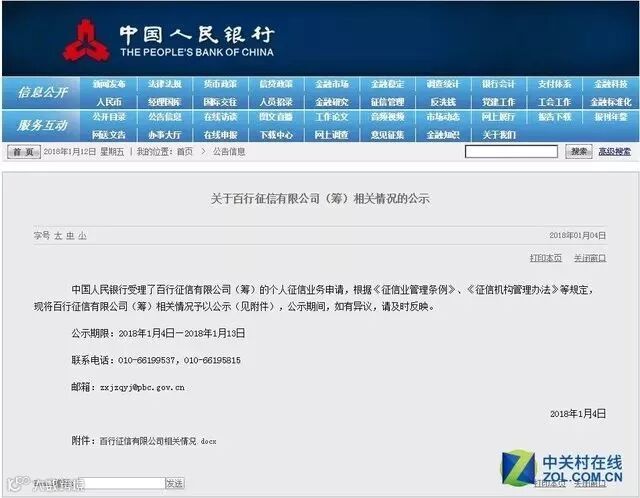This screenshot has height=498, width=640.
Task: Go to 意见征集
Action: click(x=387, y=135)
